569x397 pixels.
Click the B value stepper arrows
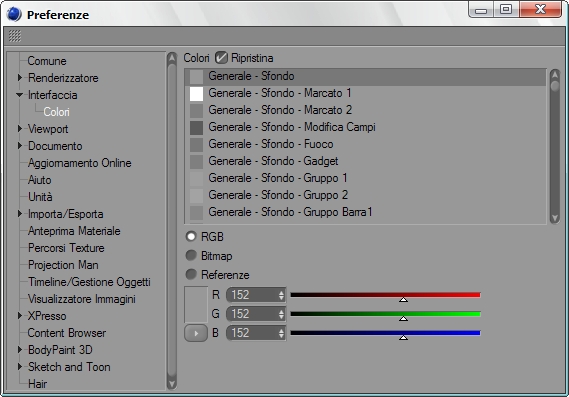click(281, 333)
